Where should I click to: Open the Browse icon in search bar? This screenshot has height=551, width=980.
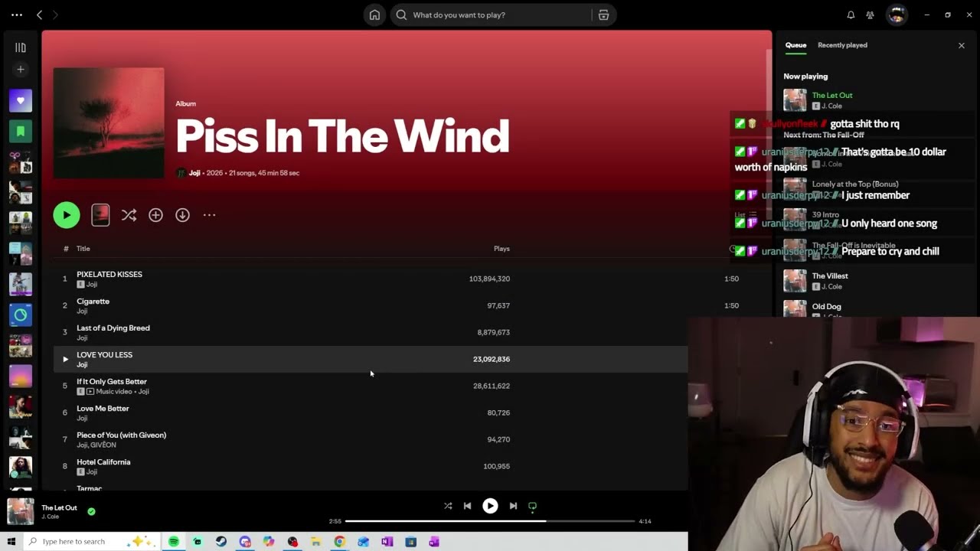(603, 15)
